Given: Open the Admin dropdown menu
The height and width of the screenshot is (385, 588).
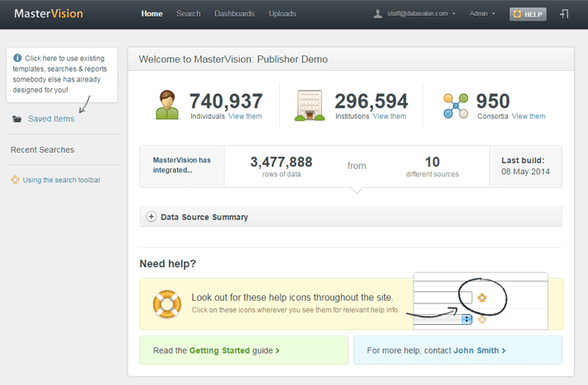Looking at the screenshot, I should pos(482,14).
